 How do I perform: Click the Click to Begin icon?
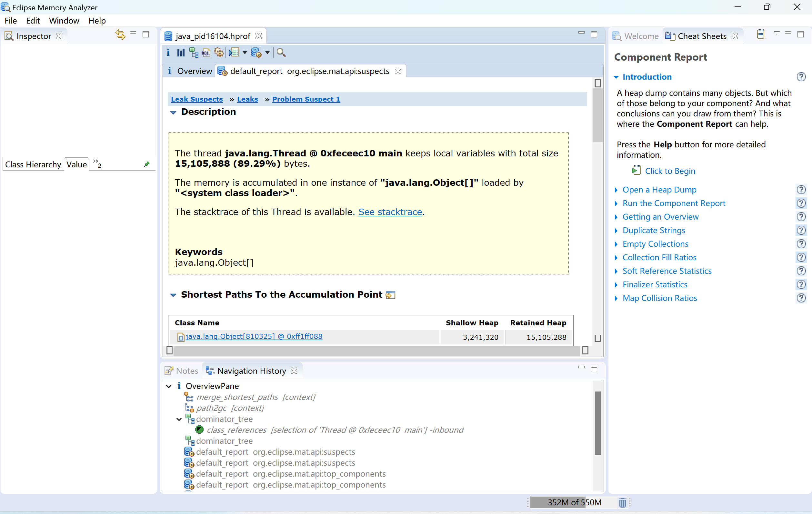(636, 170)
